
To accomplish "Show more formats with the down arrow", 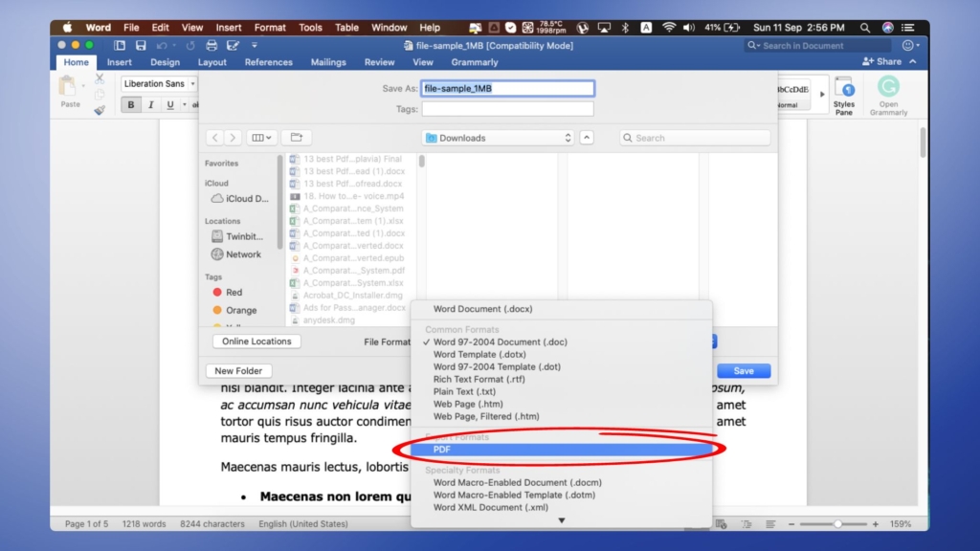I will click(561, 520).
